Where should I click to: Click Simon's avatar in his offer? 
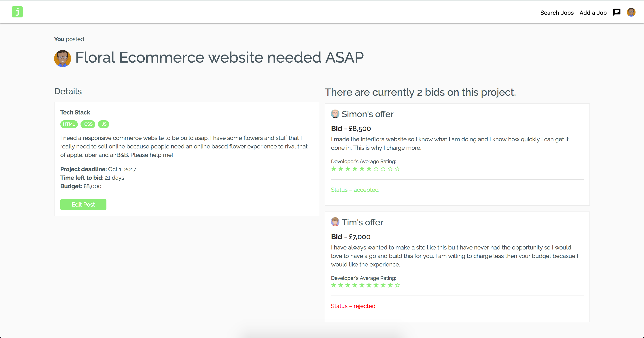[335, 114]
